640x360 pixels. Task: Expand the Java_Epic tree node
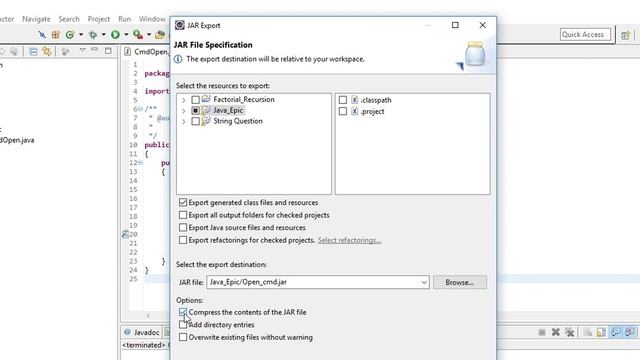pos(184,111)
